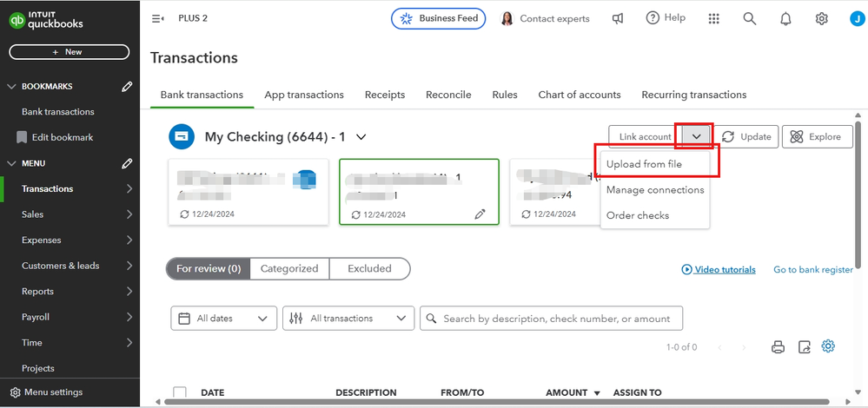The image size is (868, 408).
Task: Open Projects in sidebar
Action: (x=38, y=368)
